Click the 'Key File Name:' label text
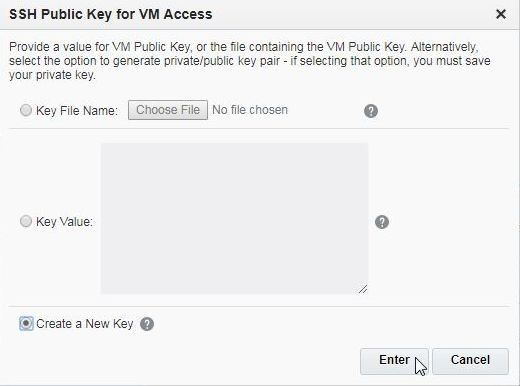 tap(77, 111)
